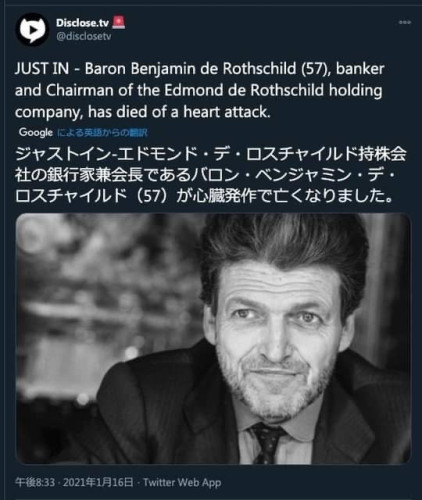Click the 午後8:33 timestamp
This screenshot has height=500, width=422.
[35, 482]
